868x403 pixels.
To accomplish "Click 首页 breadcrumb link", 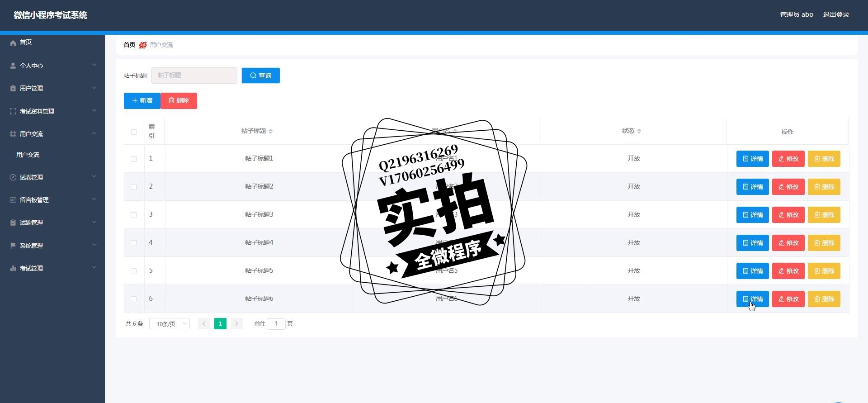I will (x=129, y=45).
